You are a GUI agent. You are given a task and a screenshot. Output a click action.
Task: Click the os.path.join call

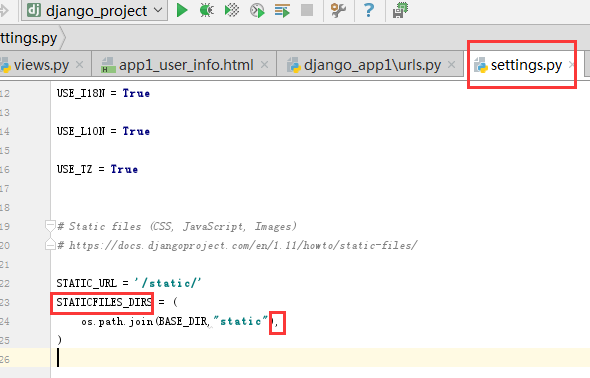point(117,321)
